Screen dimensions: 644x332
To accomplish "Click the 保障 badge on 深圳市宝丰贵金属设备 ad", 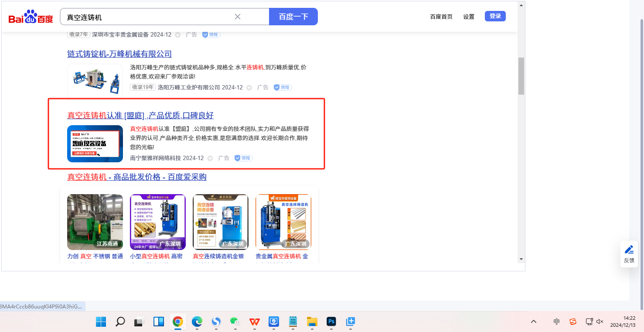I will [211, 34].
